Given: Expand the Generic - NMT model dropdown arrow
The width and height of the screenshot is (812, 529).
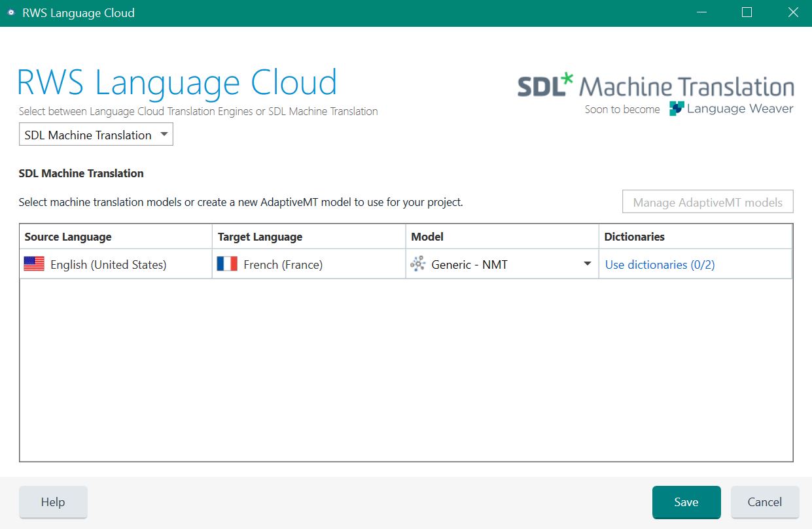Looking at the screenshot, I should pos(587,264).
